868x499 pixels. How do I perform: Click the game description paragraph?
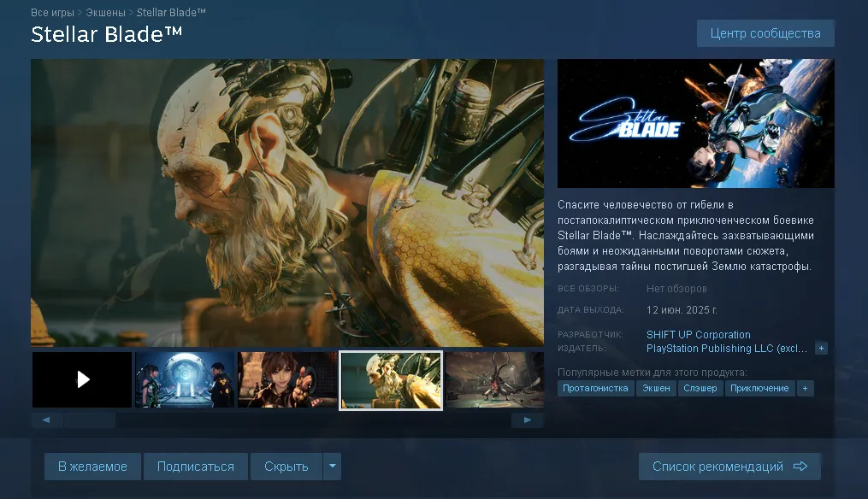pos(686,236)
